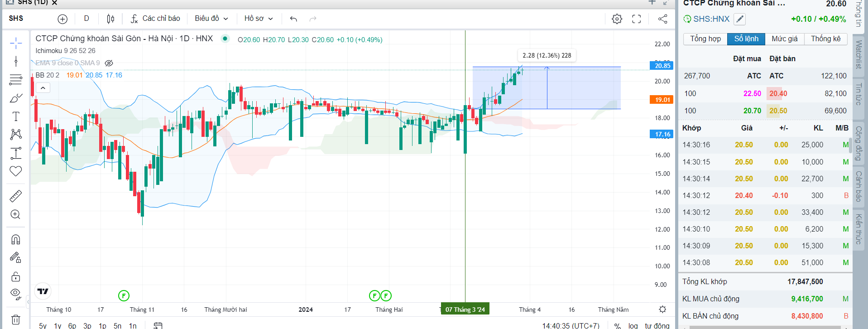Set chart range to 5n
868x329 pixels.
(117, 326)
